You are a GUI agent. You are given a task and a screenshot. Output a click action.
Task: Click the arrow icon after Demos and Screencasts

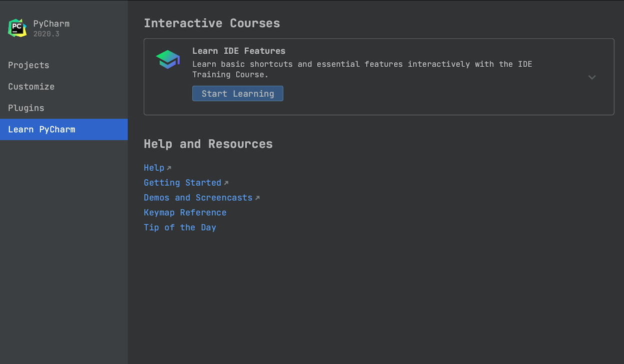(257, 198)
